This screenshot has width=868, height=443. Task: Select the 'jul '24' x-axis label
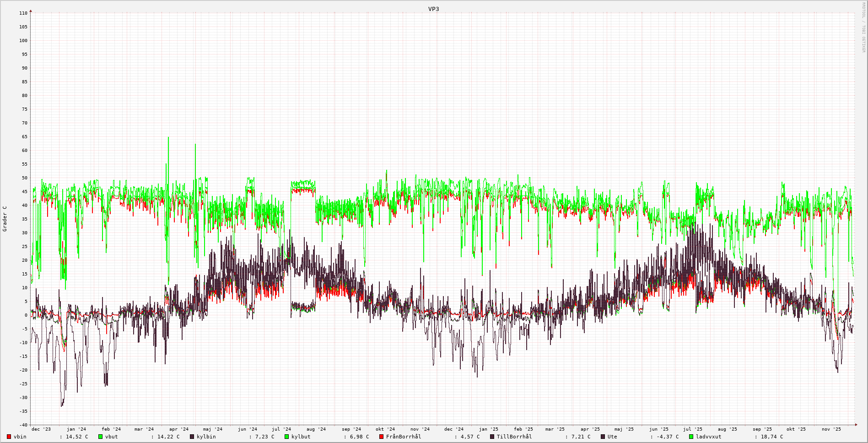281,429
